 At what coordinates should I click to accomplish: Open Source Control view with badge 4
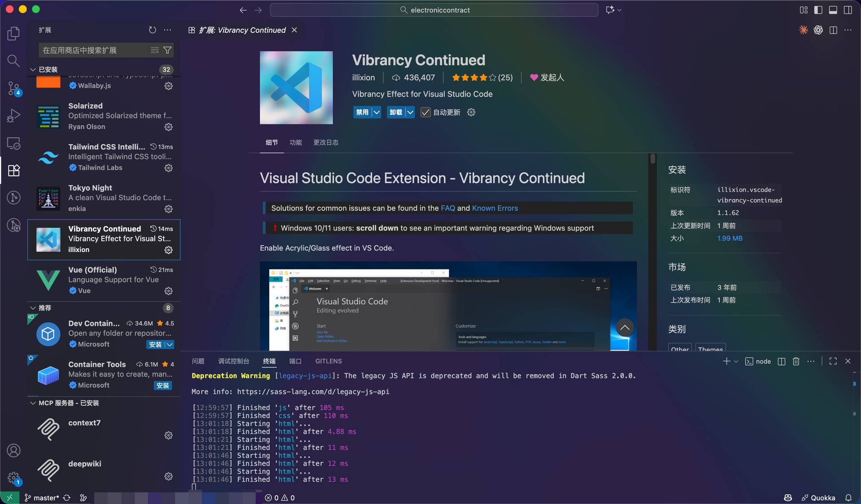tap(13, 88)
